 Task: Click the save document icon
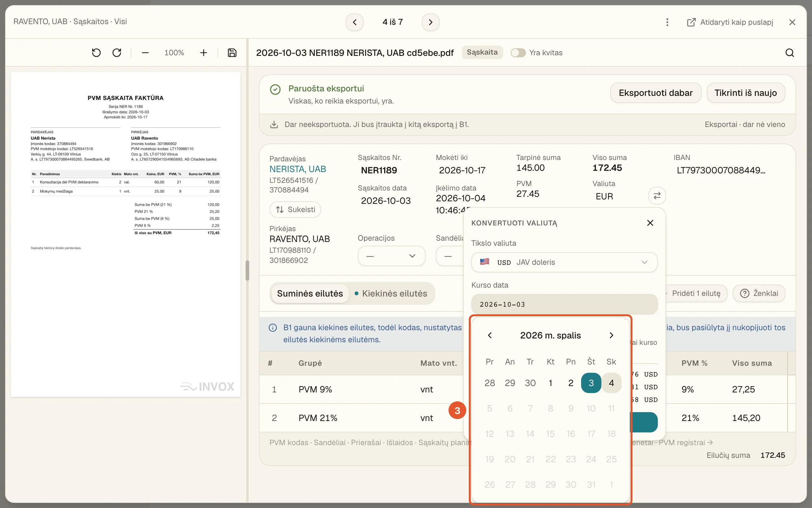coord(232,53)
